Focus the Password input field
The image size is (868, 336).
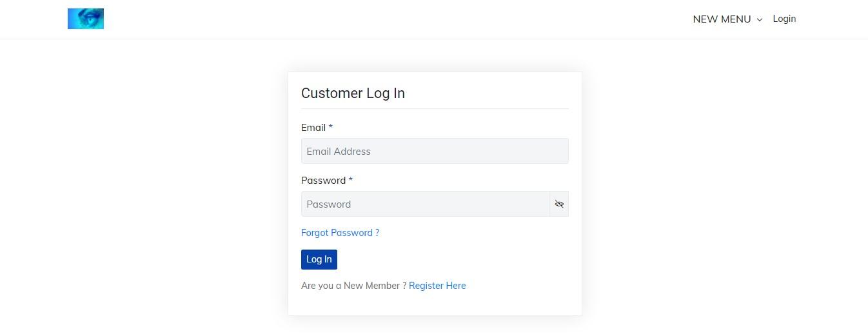pyautogui.click(x=425, y=204)
